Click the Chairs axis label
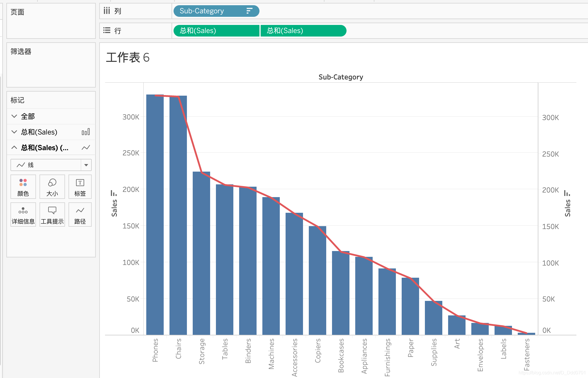 click(178, 348)
